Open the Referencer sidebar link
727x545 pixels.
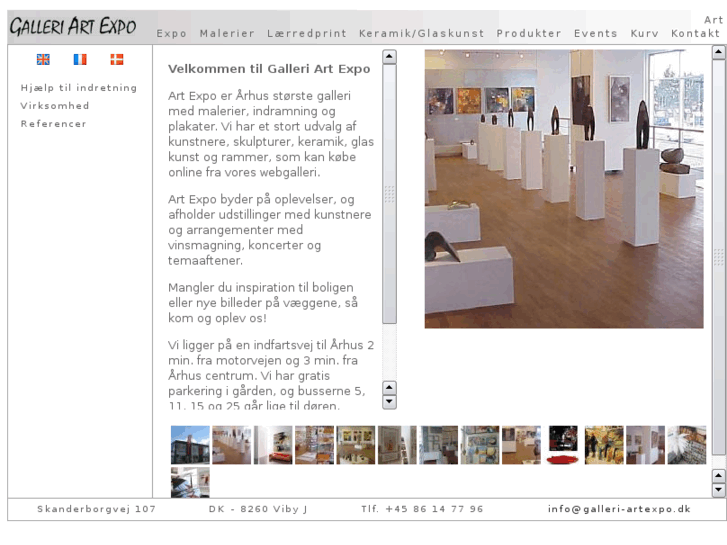(x=53, y=124)
